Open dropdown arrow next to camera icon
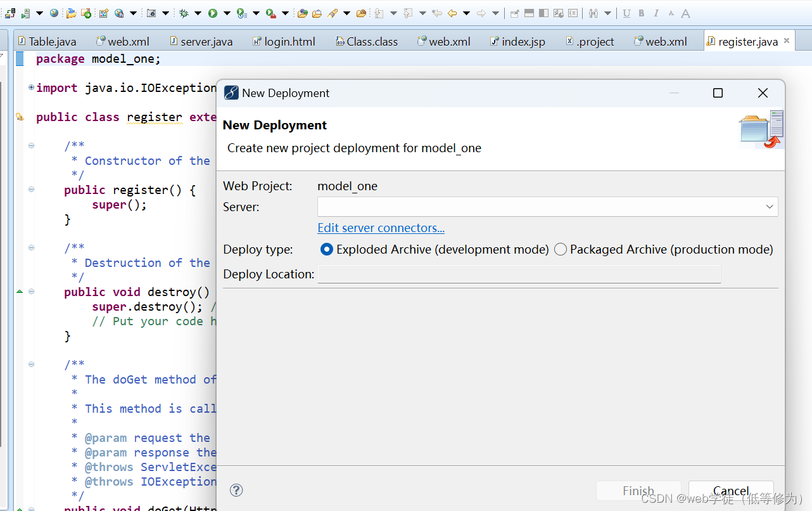 click(x=165, y=13)
